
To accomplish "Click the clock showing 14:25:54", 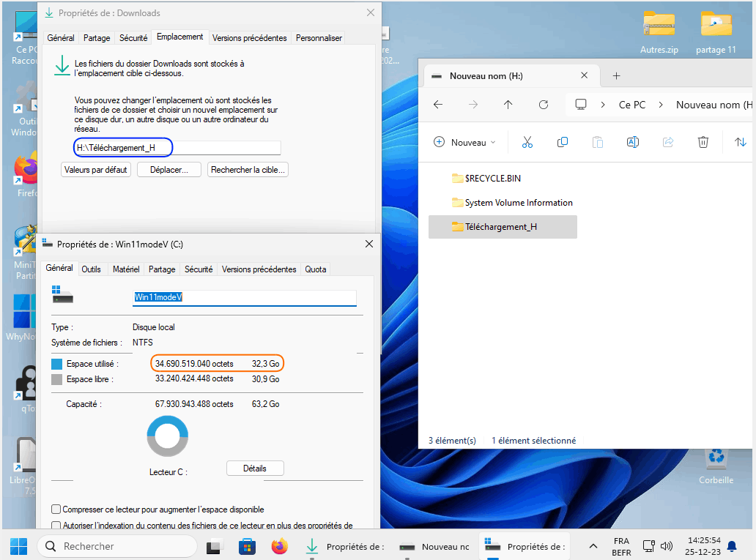I will (703, 546).
